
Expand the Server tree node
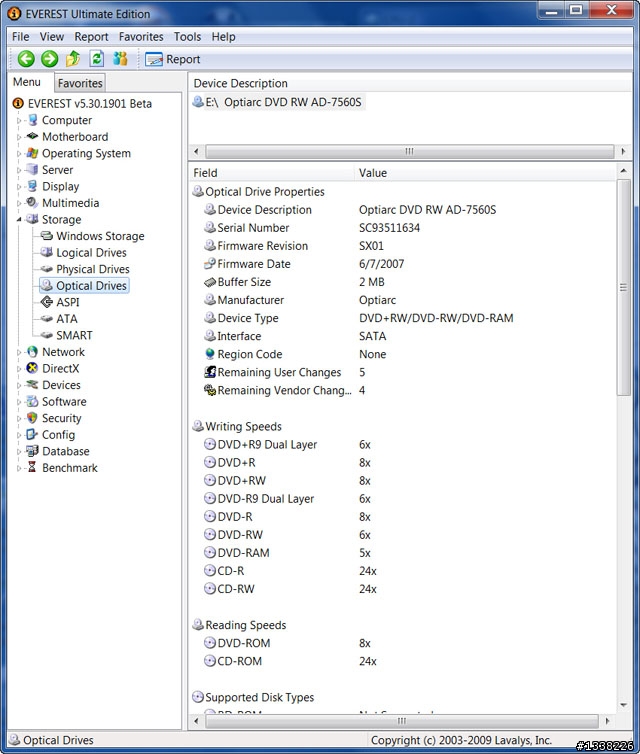(19, 170)
